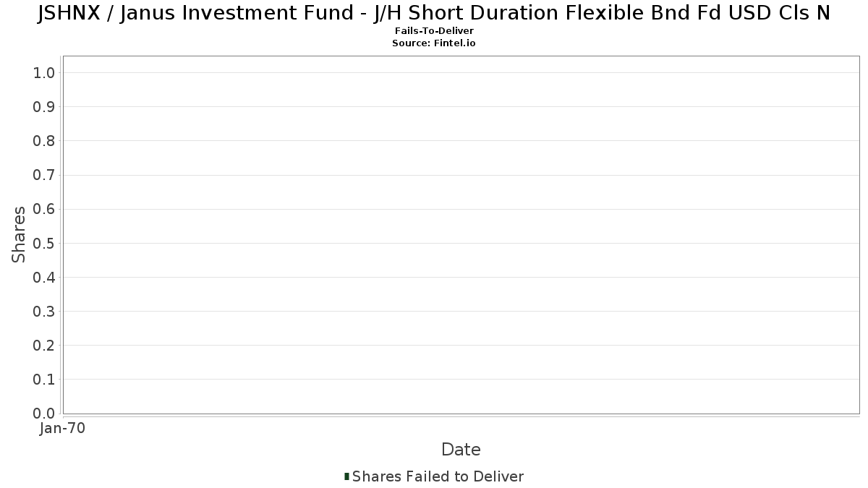Click the 0.4 y-axis tick label

(x=44, y=278)
